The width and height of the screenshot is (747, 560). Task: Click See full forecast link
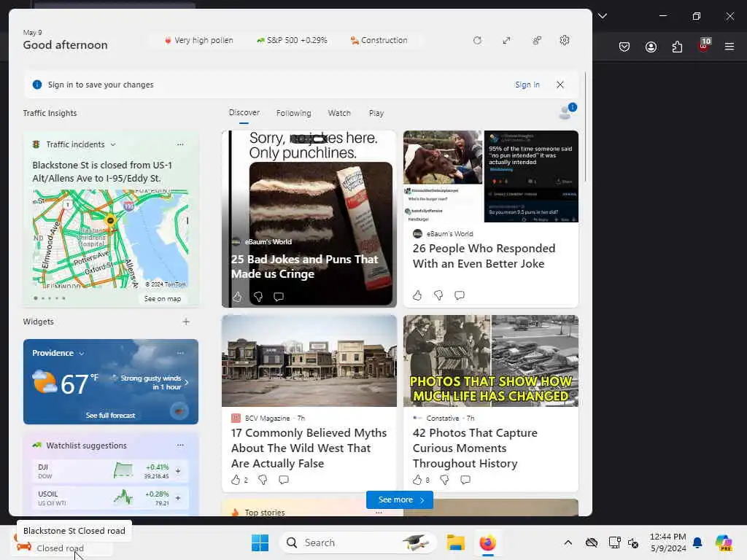click(x=111, y=415)
